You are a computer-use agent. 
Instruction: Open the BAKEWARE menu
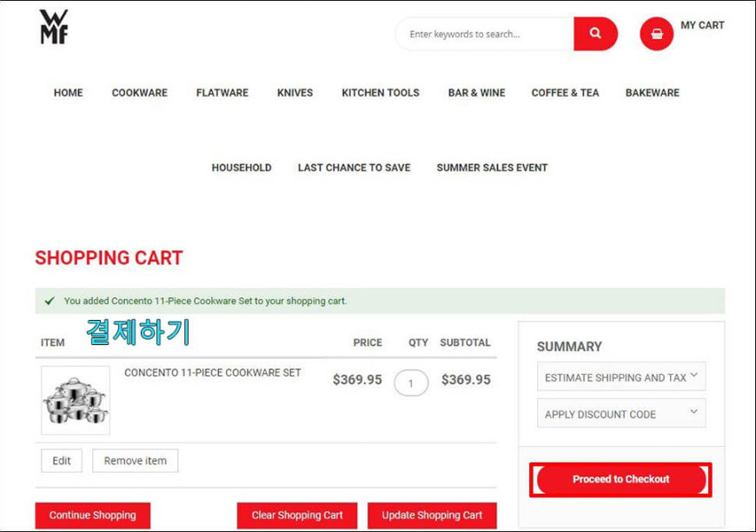tap(652, 93)
